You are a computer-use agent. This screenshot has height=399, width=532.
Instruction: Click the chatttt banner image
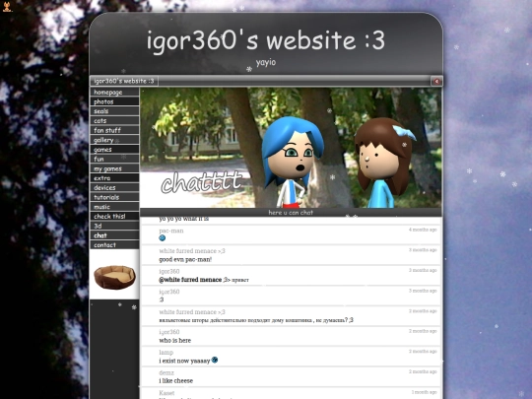click(x=291, y=148)
